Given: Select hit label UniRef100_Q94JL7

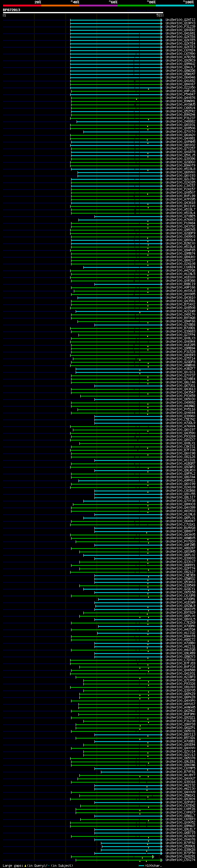Looking at the screenshot, I should click(x=180, y=67).
